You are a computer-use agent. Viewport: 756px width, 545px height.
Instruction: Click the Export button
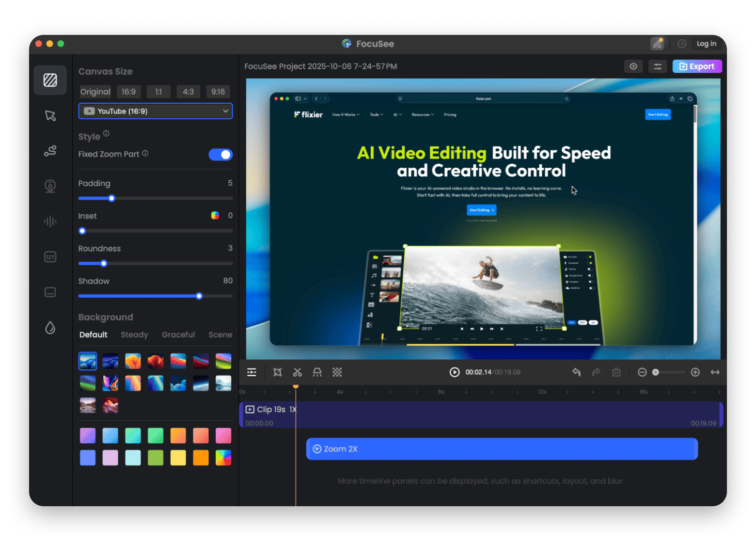click(697, 66)
